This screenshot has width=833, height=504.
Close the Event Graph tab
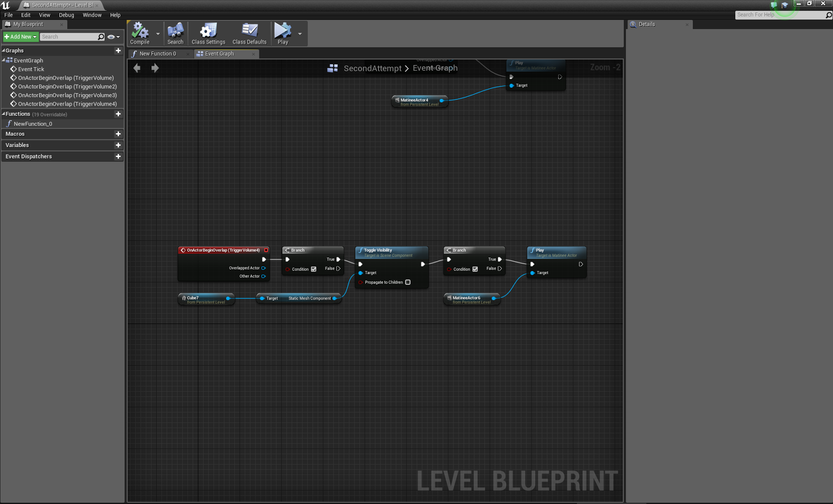point(254,54)
